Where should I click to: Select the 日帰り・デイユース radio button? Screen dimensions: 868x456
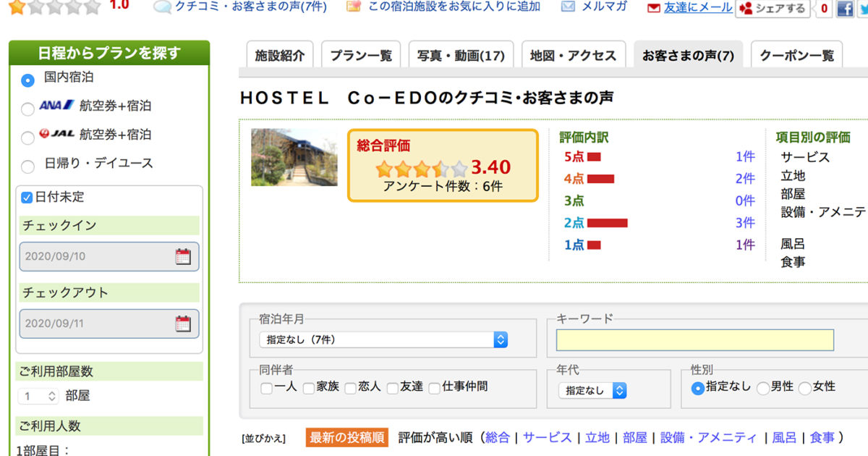28,166
